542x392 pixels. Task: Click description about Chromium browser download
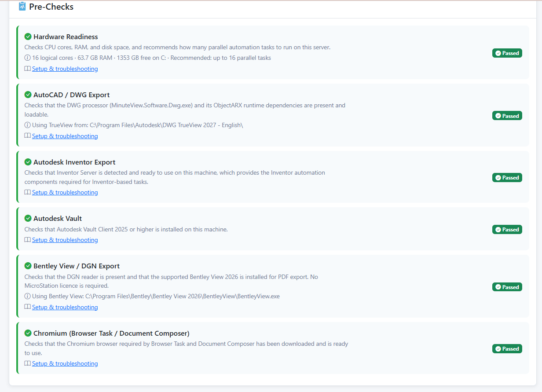tap(186, 348)
